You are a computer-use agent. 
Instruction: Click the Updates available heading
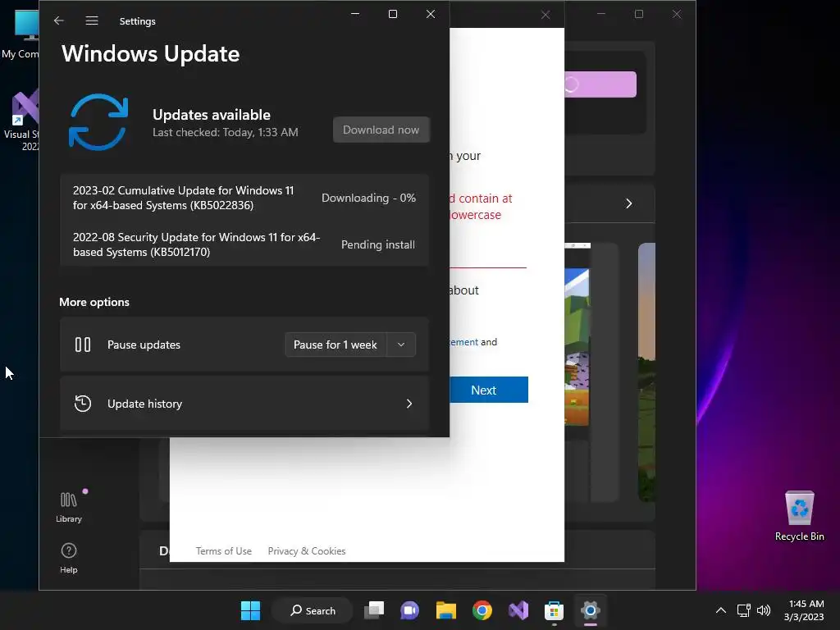click(212, 115)
